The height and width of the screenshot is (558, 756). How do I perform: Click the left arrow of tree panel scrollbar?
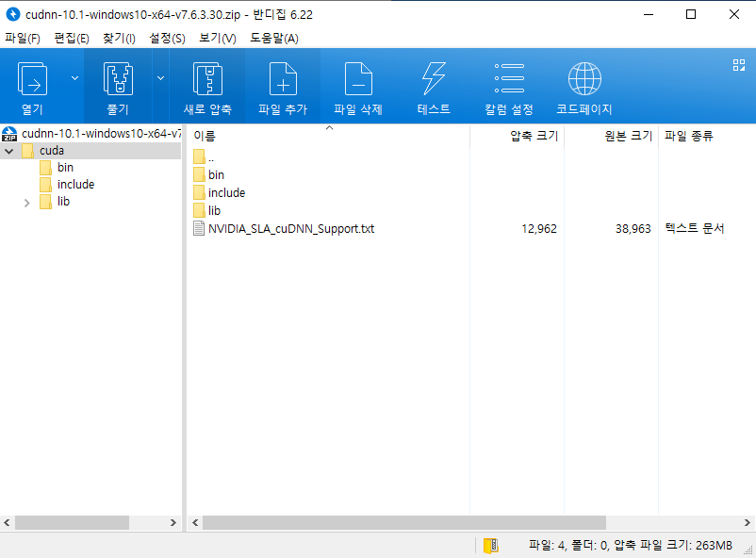pyautogui.click(x=7, y=522)
